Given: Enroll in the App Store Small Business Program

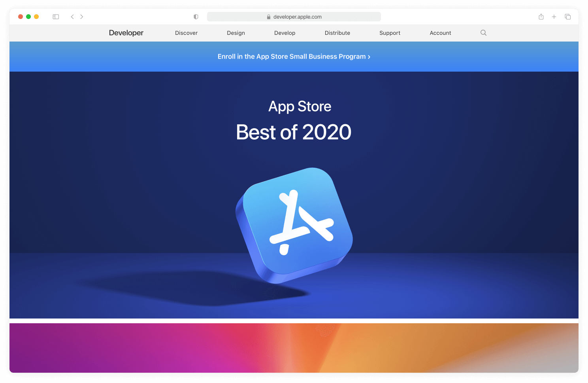Looking at the screenshot, I should (x=294, y=57).
